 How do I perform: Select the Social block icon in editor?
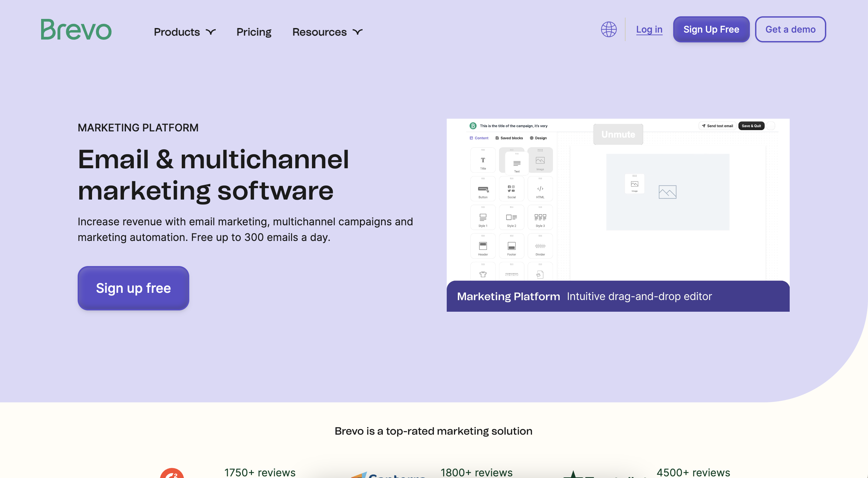[511, 189]
